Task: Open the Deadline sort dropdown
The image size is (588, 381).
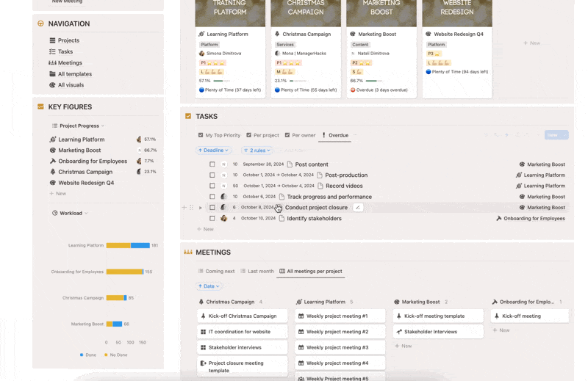Action: click(x=213, y=150)
